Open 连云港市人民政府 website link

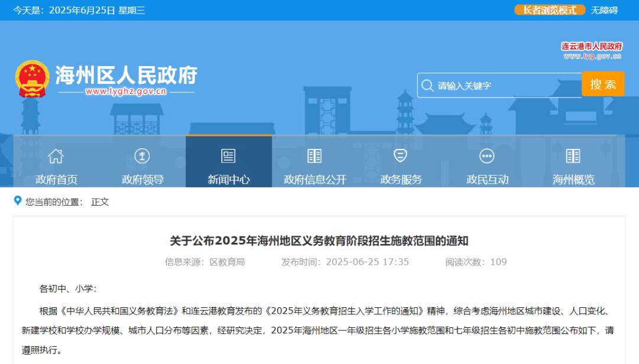(592, 51)
